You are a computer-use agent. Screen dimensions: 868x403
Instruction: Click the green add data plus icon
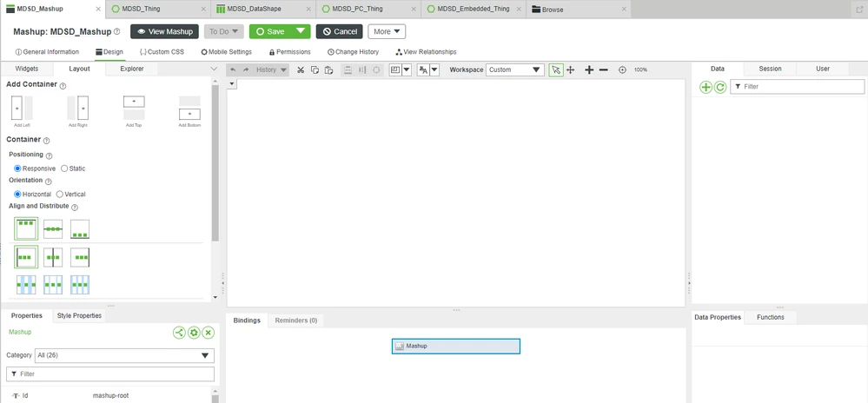click(x=706, y=87)
